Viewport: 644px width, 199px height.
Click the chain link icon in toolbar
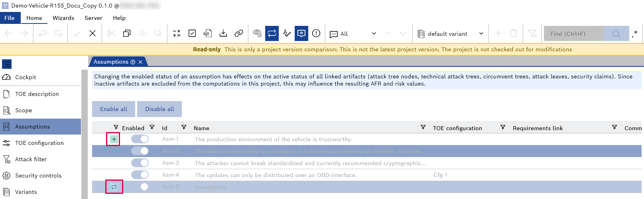click(239, 33)
